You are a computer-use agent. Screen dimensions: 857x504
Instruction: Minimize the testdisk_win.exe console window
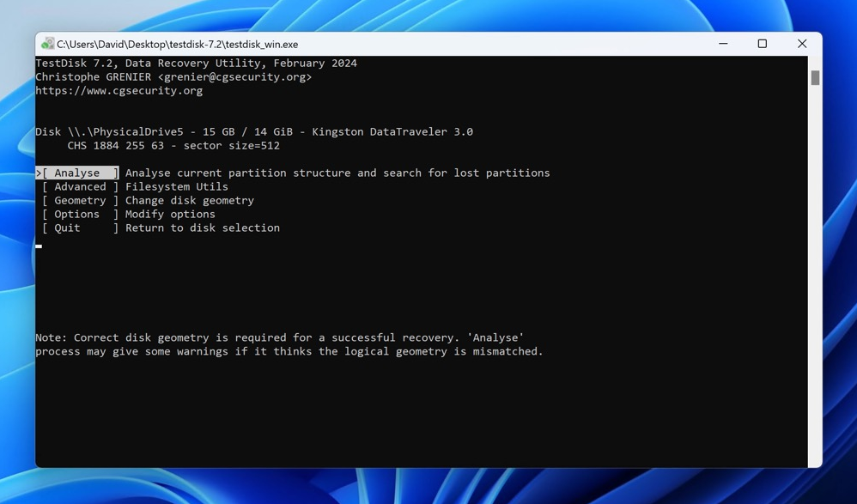point(723,44)
